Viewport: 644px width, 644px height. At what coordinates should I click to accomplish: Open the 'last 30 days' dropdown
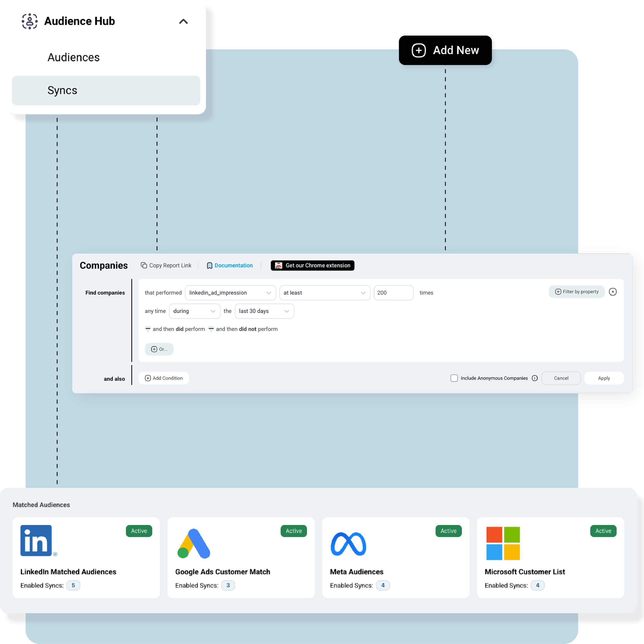264,311
